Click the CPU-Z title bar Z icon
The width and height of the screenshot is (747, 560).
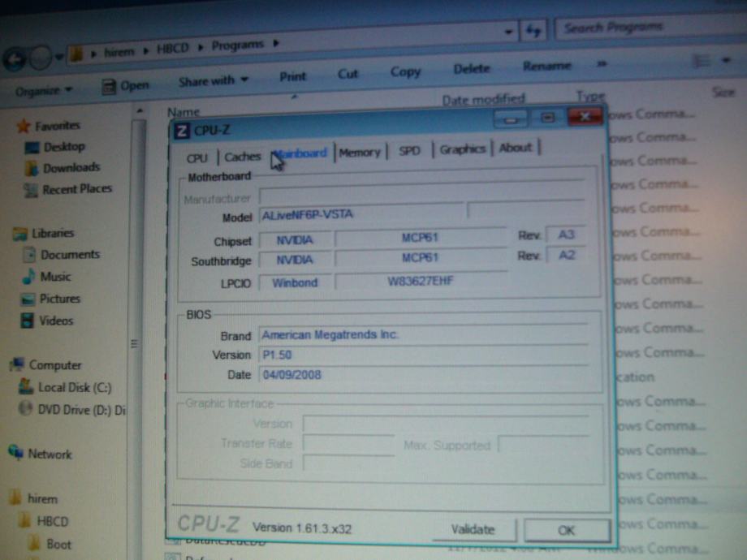pos(182,131)
